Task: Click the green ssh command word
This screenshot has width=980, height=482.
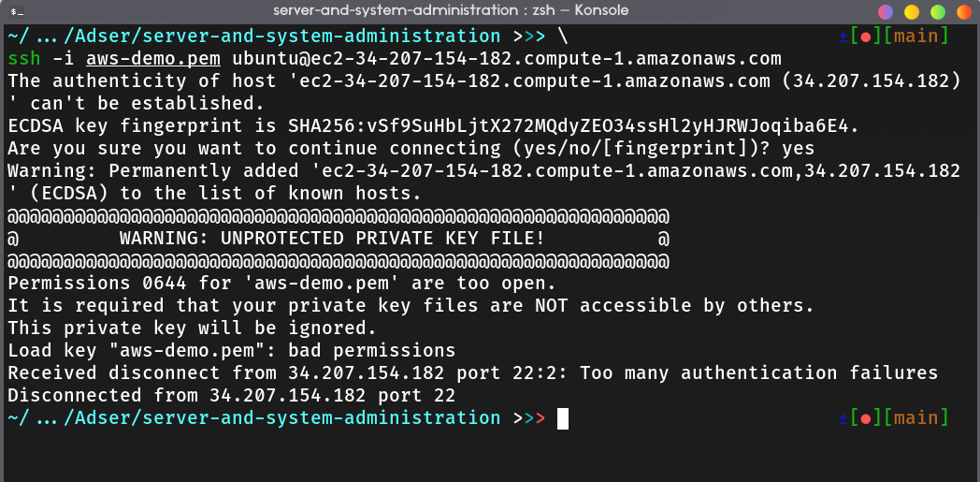Action: click(24, 59)
